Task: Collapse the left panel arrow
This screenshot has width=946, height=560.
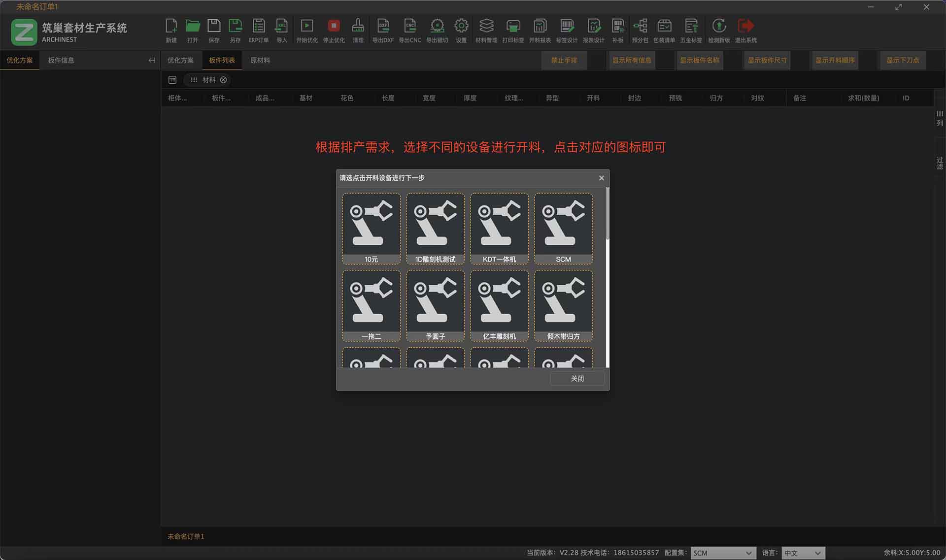Action: [x=152, y=60]
